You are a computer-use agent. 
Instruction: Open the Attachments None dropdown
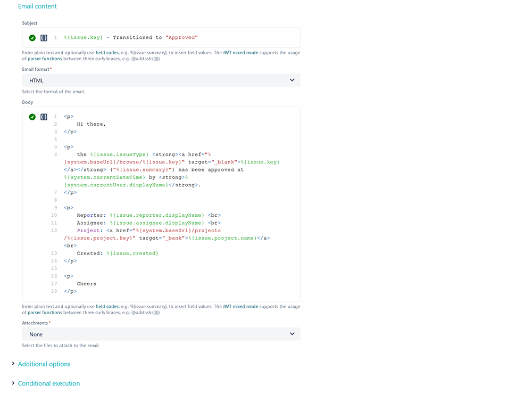click(x=161, y=334)
